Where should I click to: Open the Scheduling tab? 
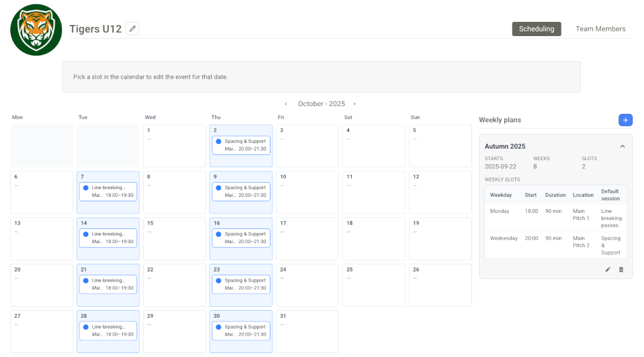536,29
